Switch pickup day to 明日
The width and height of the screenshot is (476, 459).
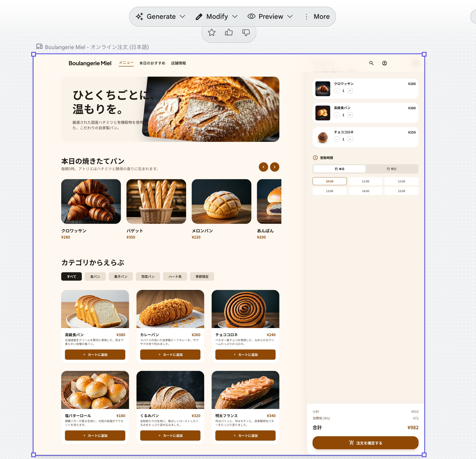[392, 169]
